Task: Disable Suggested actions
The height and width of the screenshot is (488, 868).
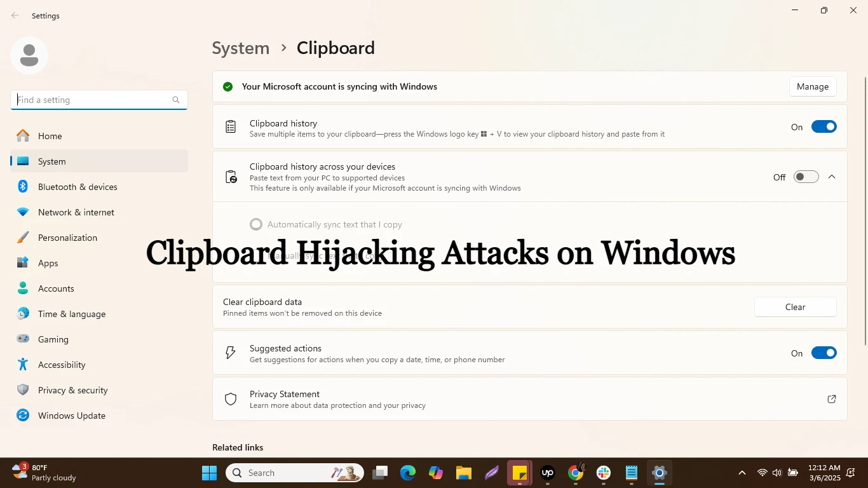Action: tap(824, 353)
